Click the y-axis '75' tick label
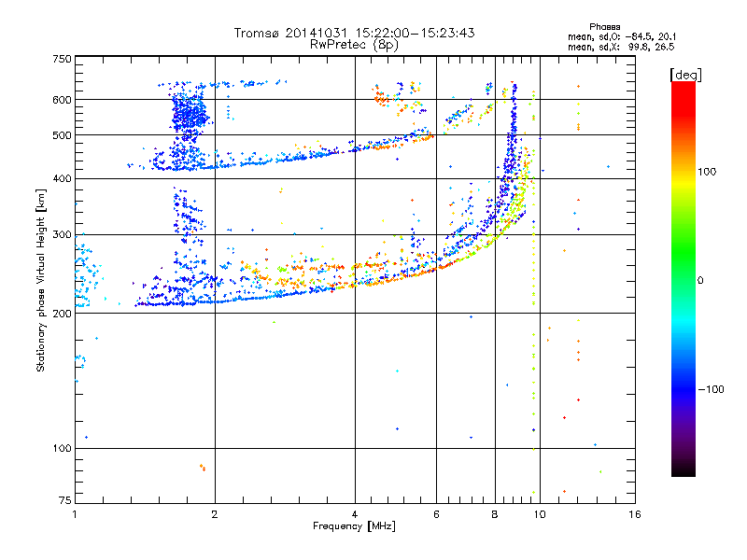The height and width of the screenshot is (560, 747). [64, 500]
